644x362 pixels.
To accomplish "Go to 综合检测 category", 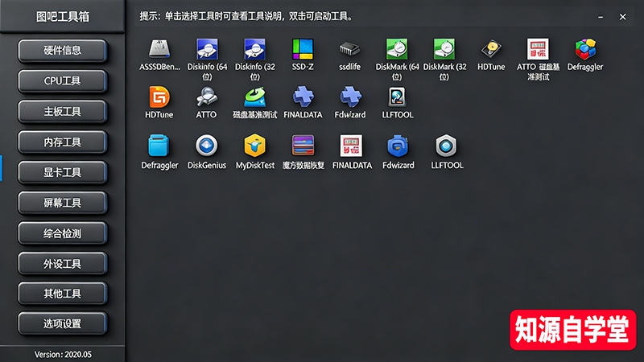I will [x=63, y=233].
